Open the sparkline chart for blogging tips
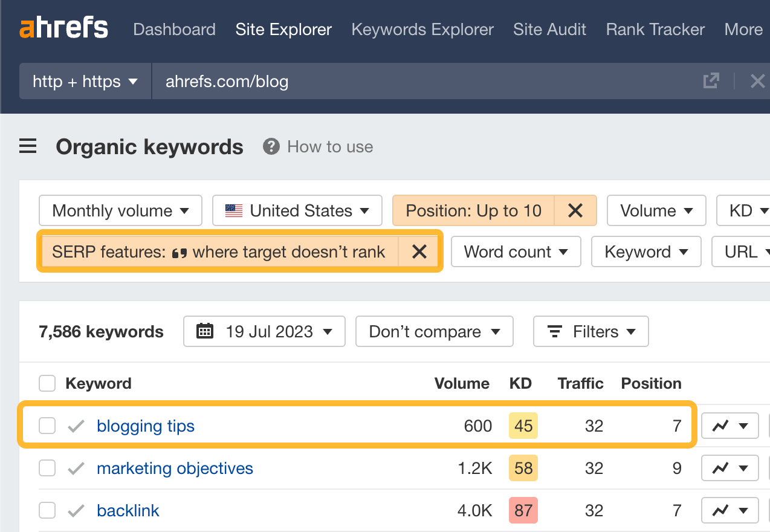Image resolution: width=770 pixels, height=532 pixels. [730, 426]
